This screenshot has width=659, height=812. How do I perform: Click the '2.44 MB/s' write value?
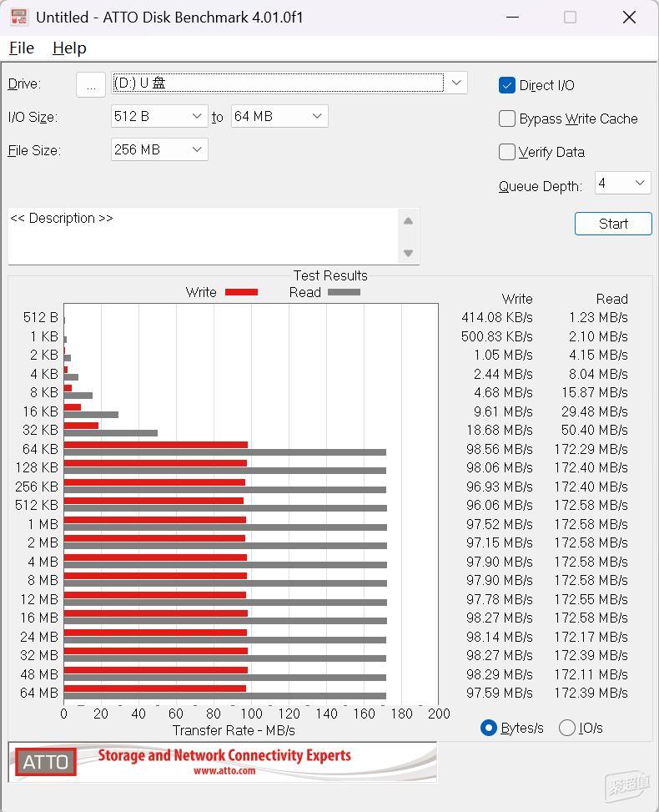(x=503, y=374)
